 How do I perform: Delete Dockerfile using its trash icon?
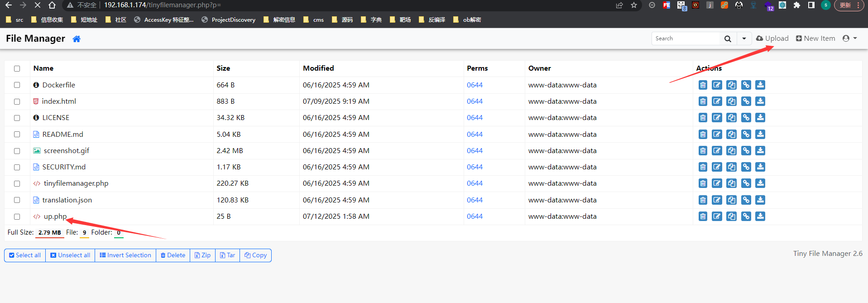click(703, 85)
